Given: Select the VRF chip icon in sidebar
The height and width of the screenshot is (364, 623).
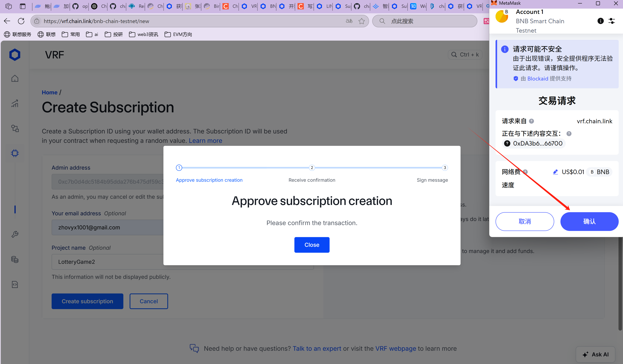Looking at the screenshot, I should pyautogui.click(x=15, y=153).
